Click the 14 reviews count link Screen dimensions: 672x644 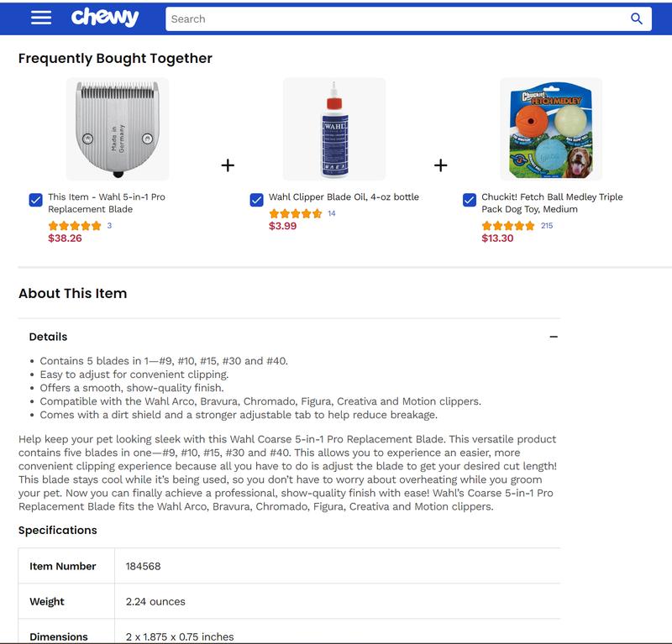pyautogui.click(x=332, y=214)
